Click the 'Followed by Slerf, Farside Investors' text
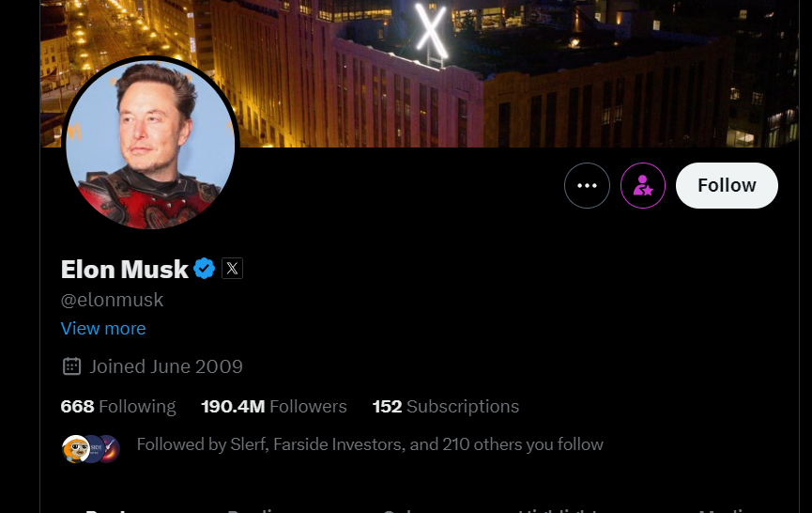812x513 pixels. 370,444
